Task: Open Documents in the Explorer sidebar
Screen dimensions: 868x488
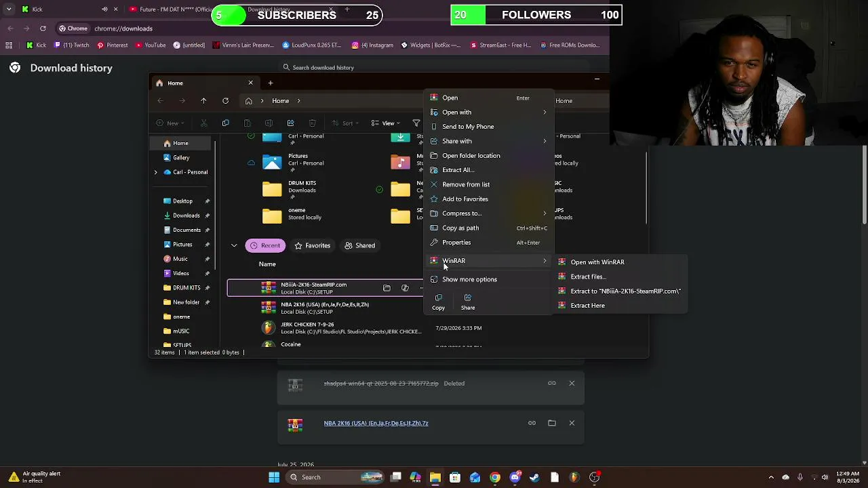Action: click(x=186, y=230)
